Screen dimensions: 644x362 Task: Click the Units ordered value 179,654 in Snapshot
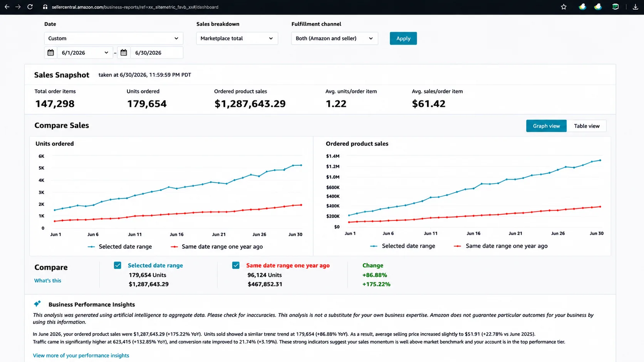click(147, 104)
